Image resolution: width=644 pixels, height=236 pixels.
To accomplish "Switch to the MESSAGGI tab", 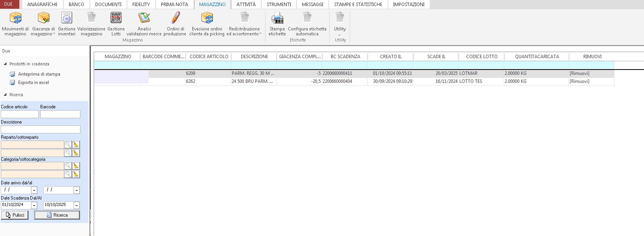I will point(313,5).
